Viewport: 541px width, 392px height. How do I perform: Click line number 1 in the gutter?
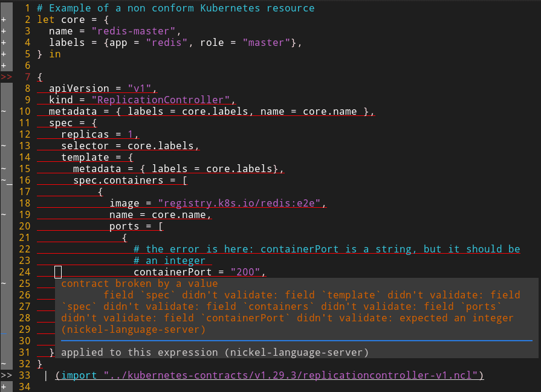coord(27,8)
